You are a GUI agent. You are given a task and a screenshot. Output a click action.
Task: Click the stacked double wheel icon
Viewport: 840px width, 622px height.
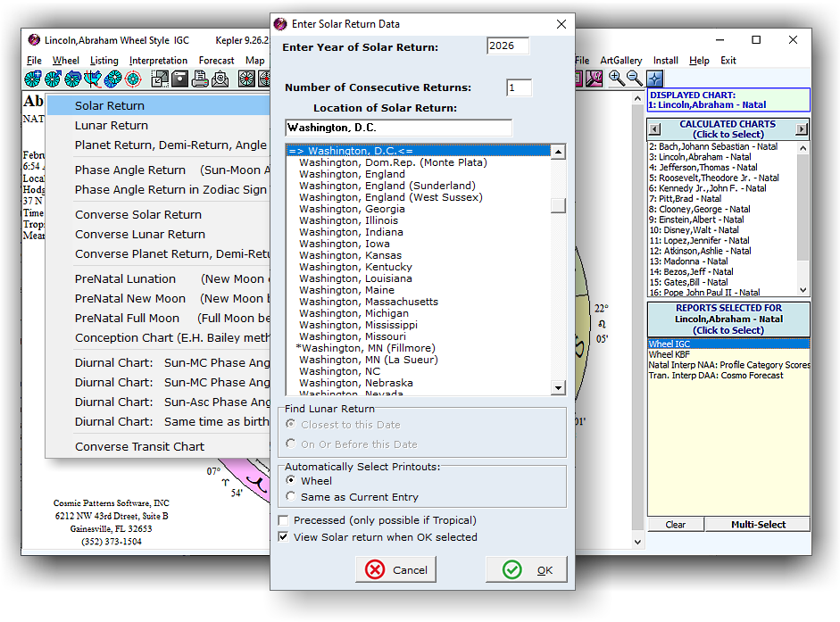[x=112, y=79]
